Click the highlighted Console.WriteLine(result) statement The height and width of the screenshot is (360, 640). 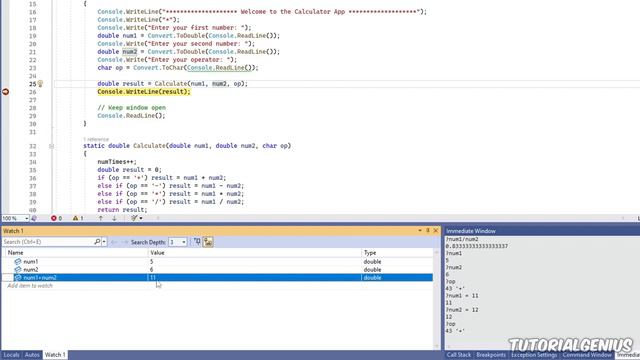pyautogui.click(x=144, y=92)
